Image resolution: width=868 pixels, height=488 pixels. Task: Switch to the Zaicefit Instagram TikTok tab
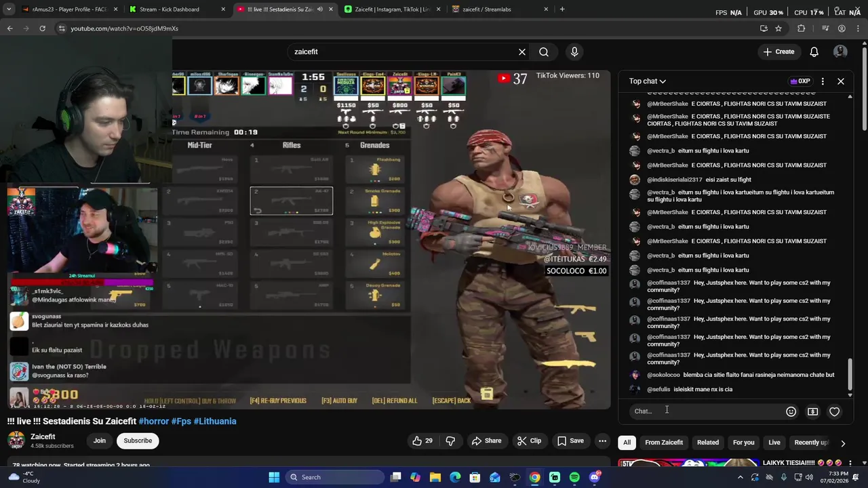(x=392, y=9)
